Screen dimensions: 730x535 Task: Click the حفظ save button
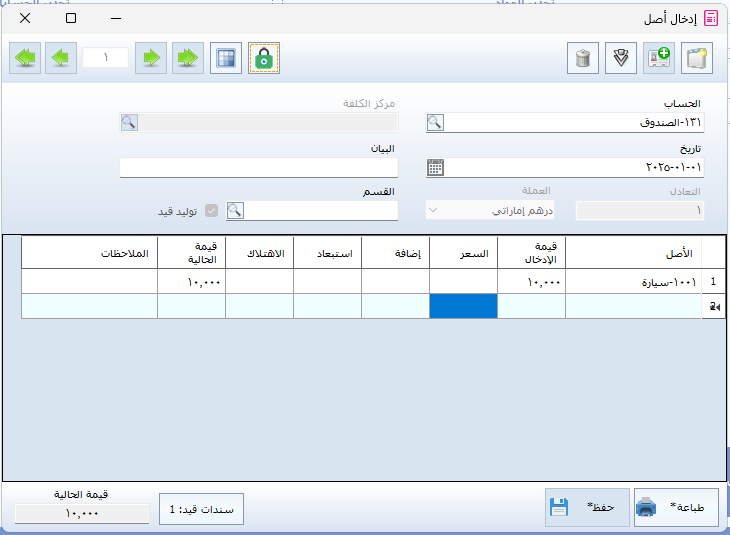point(587,507)
